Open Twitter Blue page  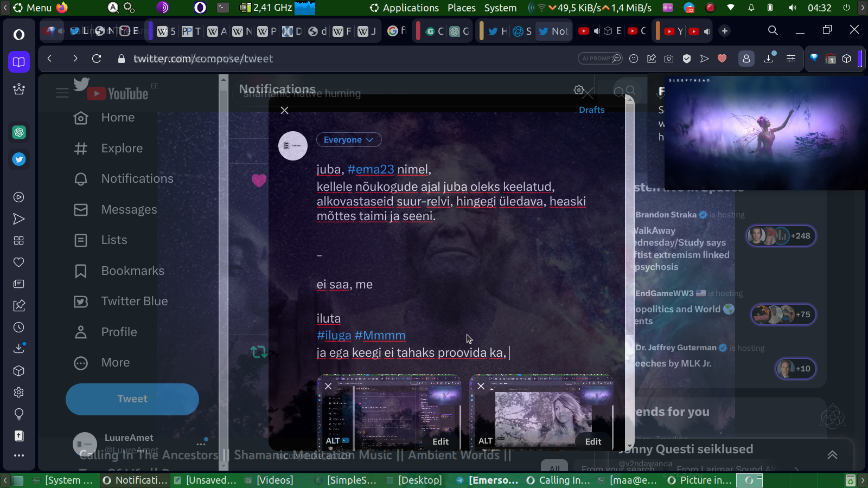pos(121,301)
